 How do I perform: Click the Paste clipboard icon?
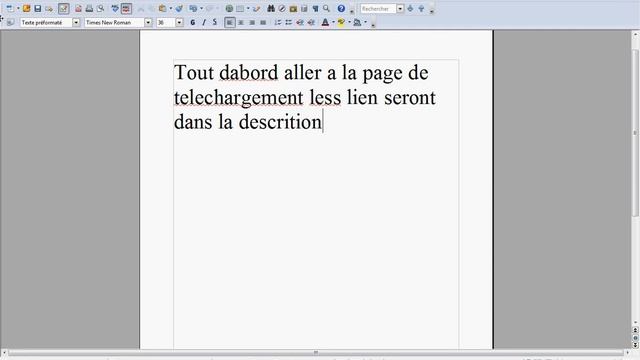(x=162, y=8)
